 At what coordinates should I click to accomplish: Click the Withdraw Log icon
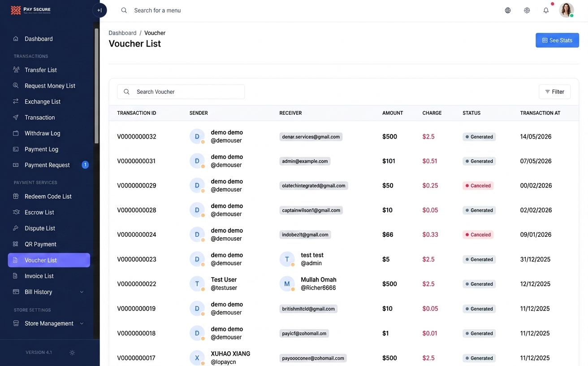(x=16, y=133)
